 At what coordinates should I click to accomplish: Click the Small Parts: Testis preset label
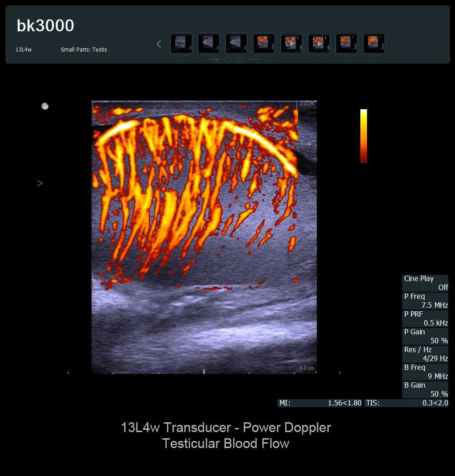84,49
